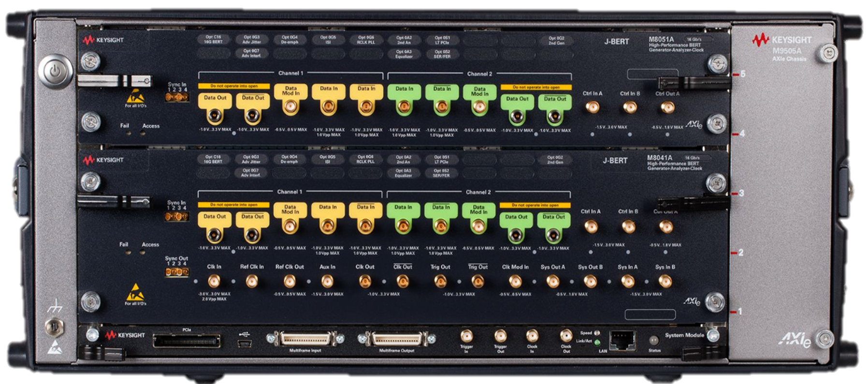868x384 pixels.
Task: Click the Opt 0G2 2nd Gen label on M8041A
Action: 555,160
